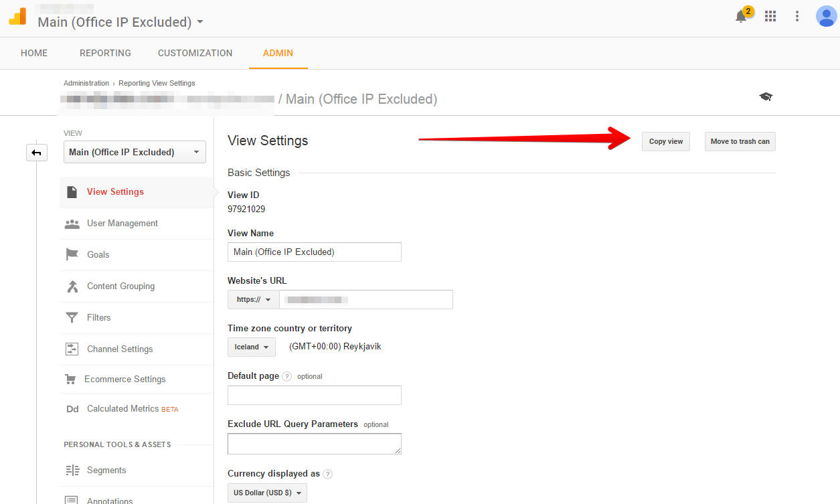Click the help icon beside Default page
The height and width of the screenshot is (504, 840).
pyautogui.click(x=287, y=376)
